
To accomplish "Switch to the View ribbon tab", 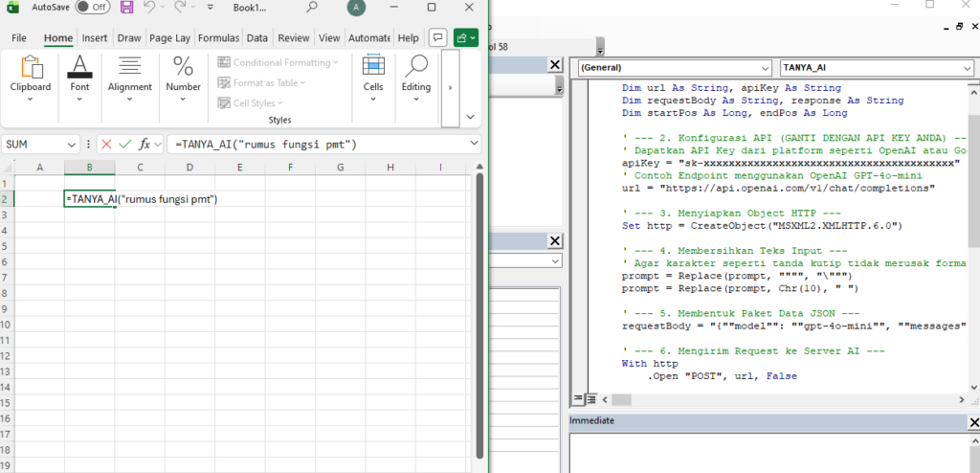I will coord(329,38).
